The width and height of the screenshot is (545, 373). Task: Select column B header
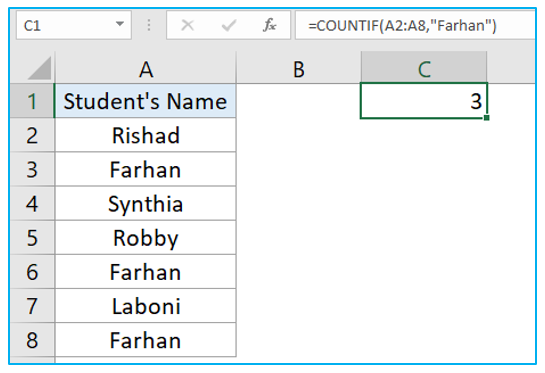coord(299,68)
